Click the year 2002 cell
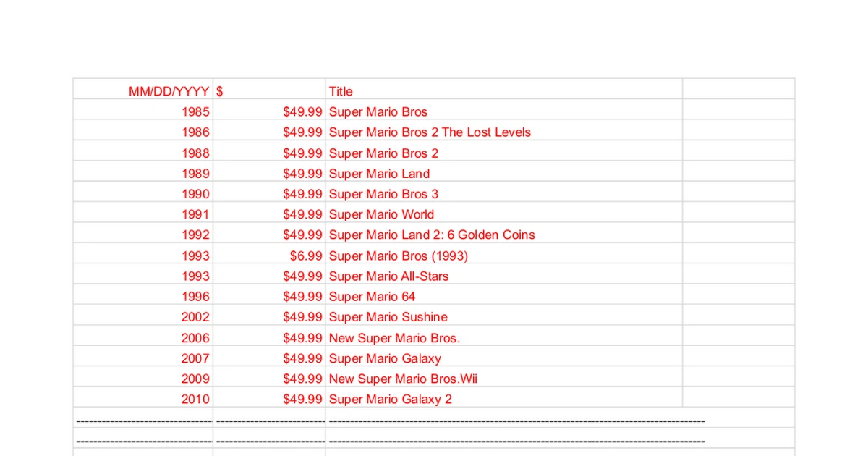The image size is (868, 456). (x=143, y=317)
